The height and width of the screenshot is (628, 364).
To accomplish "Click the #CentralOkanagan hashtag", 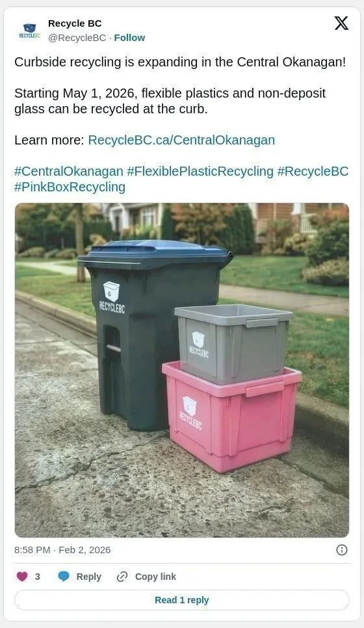I will [x=69, y=171].
